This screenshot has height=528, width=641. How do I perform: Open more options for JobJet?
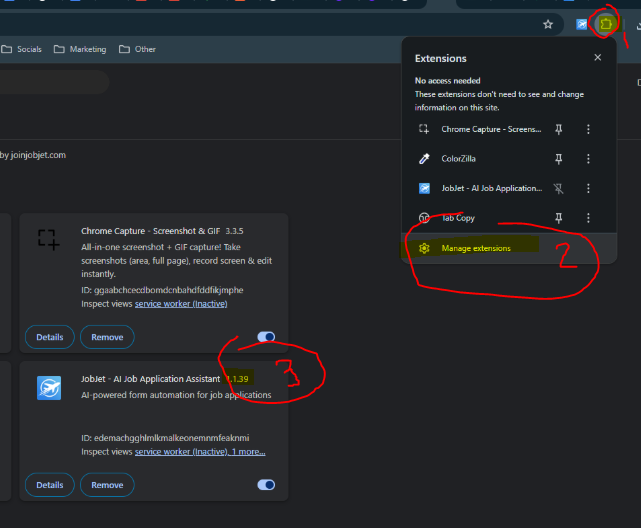click(588, 188)
